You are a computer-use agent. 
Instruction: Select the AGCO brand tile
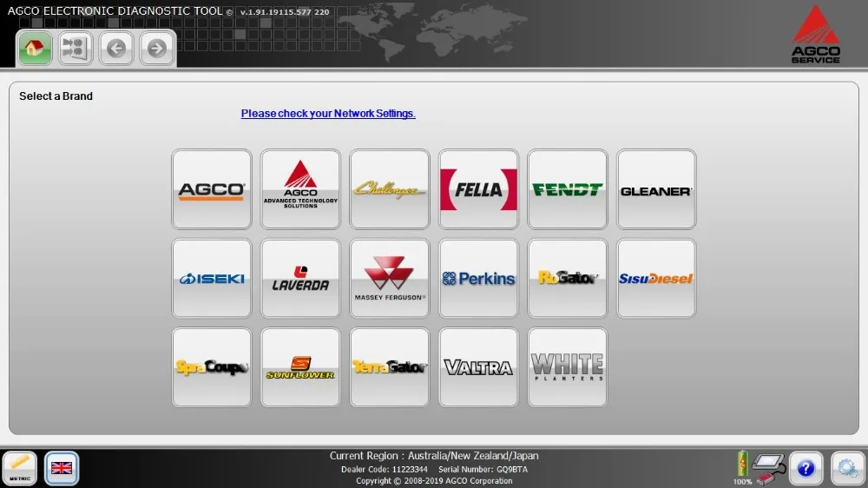tap(212, 189)
